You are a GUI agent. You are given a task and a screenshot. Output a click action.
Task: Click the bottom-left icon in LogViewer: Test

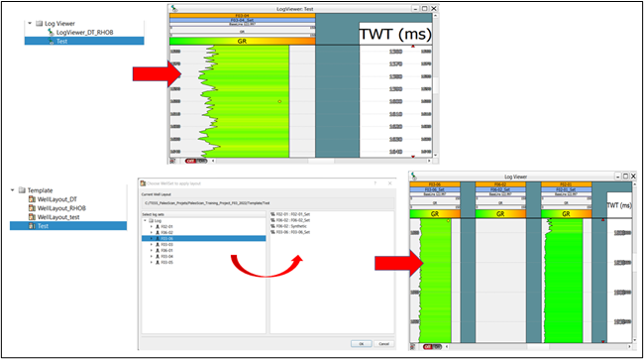tap(173, 161)
